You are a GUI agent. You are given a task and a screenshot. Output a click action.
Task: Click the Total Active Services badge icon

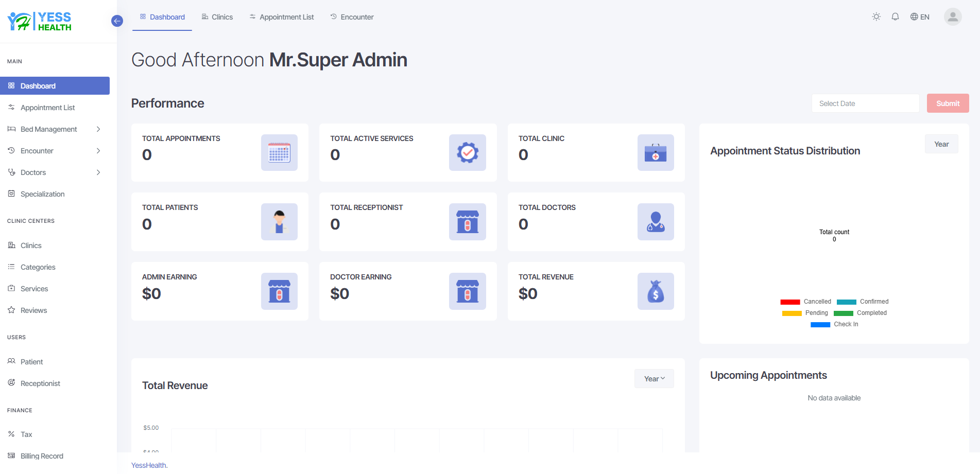[467, 153]
